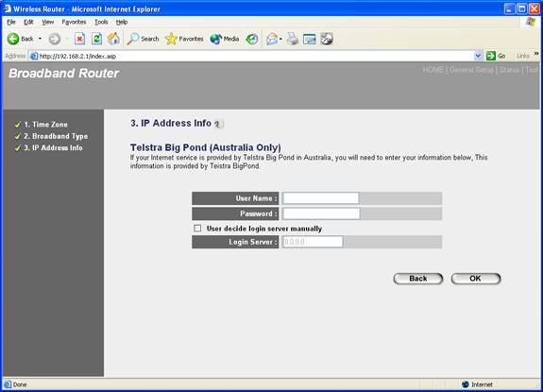This screenshot has height=392, width=543.
Task: Minimize the Internet Explorer window
Action: click(509, 9)
